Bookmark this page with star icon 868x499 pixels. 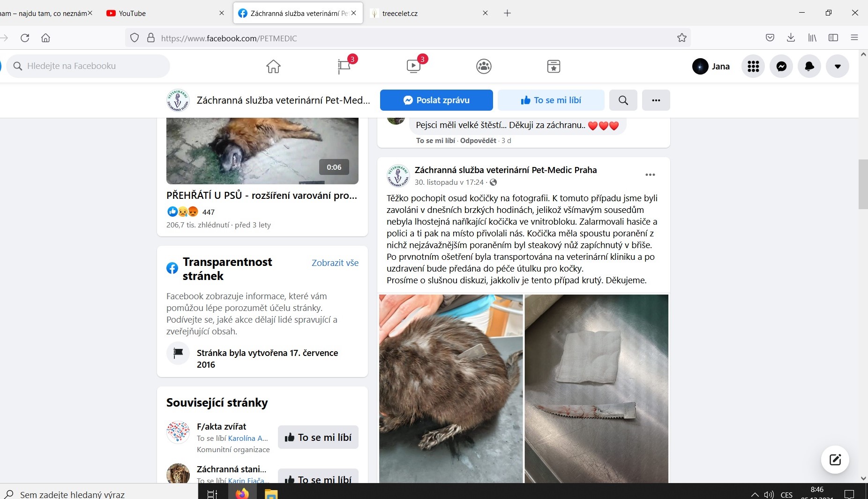pyautogui.click(x=681, y=38)
